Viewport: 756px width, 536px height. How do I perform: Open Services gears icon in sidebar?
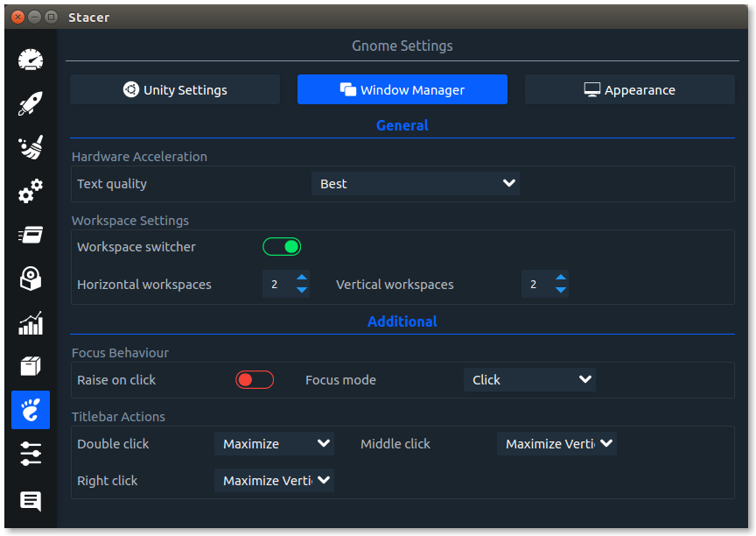click(31, 191)
